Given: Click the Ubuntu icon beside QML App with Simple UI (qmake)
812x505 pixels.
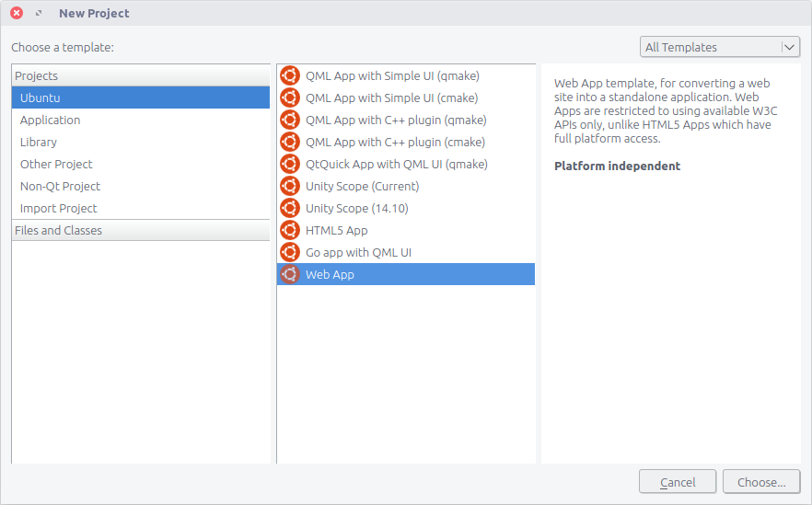Looking at the screenshot, I should click(290, 75).
